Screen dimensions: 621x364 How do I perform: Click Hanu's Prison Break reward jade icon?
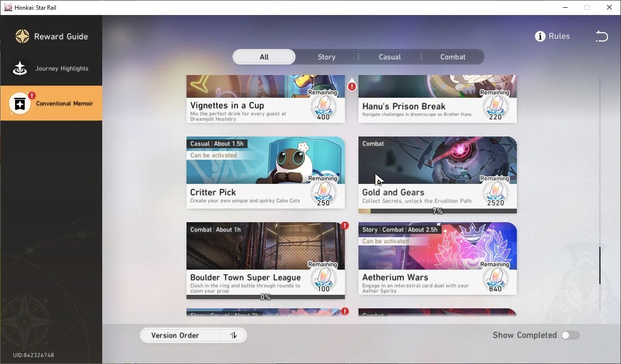click(x=495, y=106)
